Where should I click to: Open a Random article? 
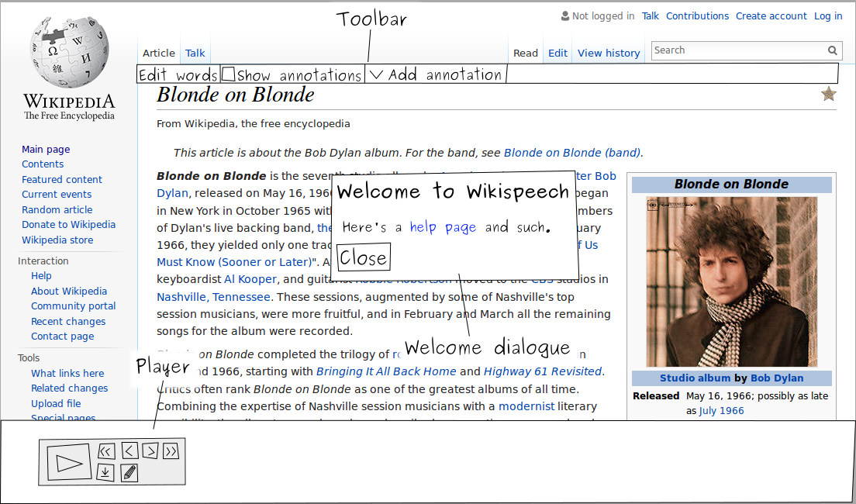(x=57, y=209)
